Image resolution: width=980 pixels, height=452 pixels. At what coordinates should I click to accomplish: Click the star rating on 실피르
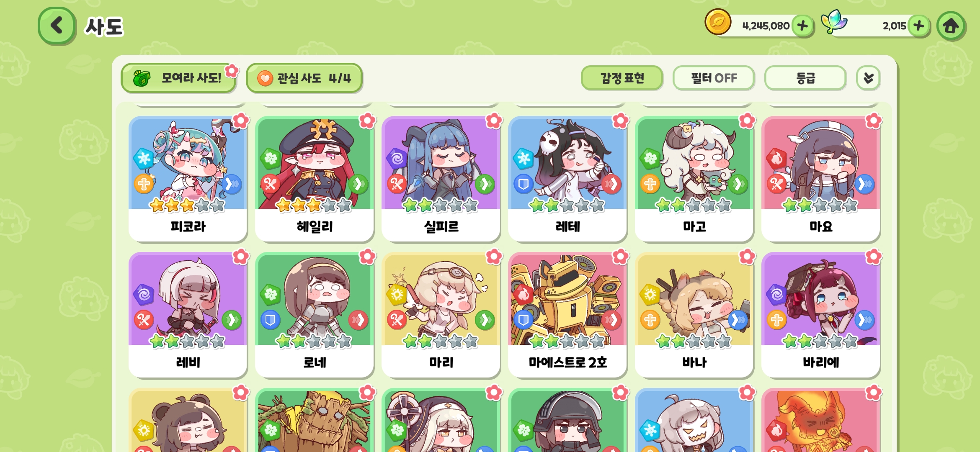coord(440,205)
